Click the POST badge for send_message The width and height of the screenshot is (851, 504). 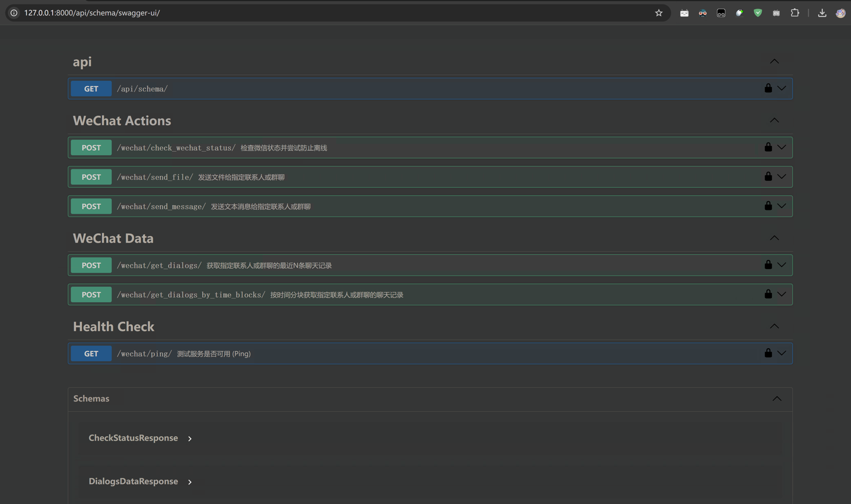pos(91,206)
